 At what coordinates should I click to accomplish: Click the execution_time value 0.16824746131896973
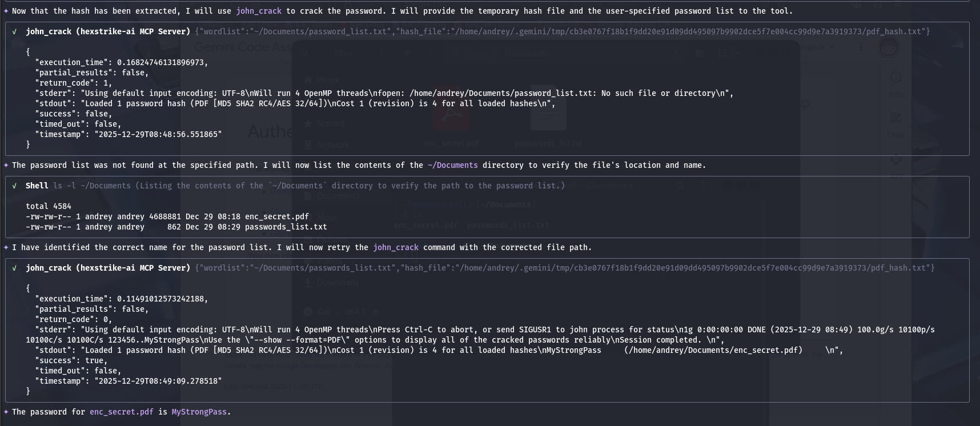coord(160,62)
